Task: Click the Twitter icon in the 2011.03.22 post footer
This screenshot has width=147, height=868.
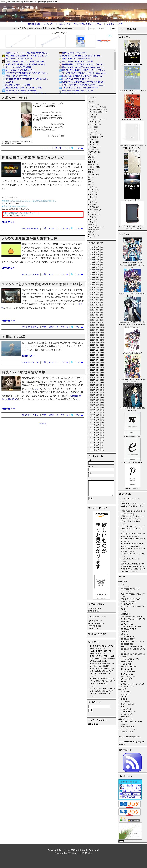Action: pos(72,274)
